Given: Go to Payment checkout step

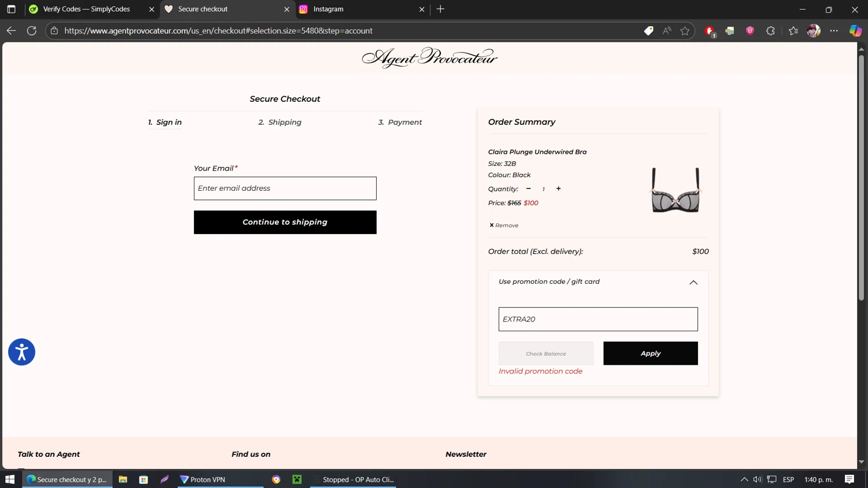Looking at the screenshot, I should (400, 123).
